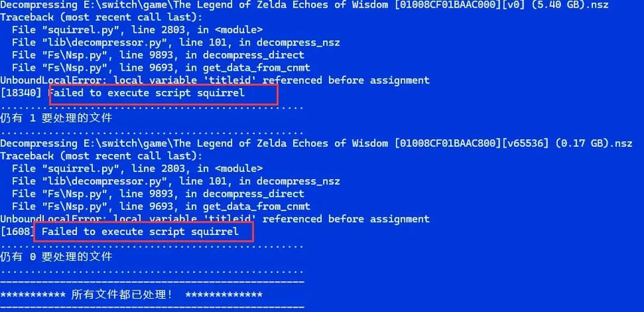
Task: Click the second "squirrel.py" line 2803 entry
Action: [x=137, y=169]
